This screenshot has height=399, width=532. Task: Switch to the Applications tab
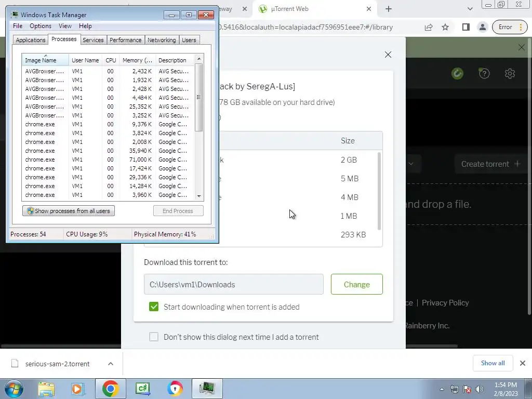31,40
